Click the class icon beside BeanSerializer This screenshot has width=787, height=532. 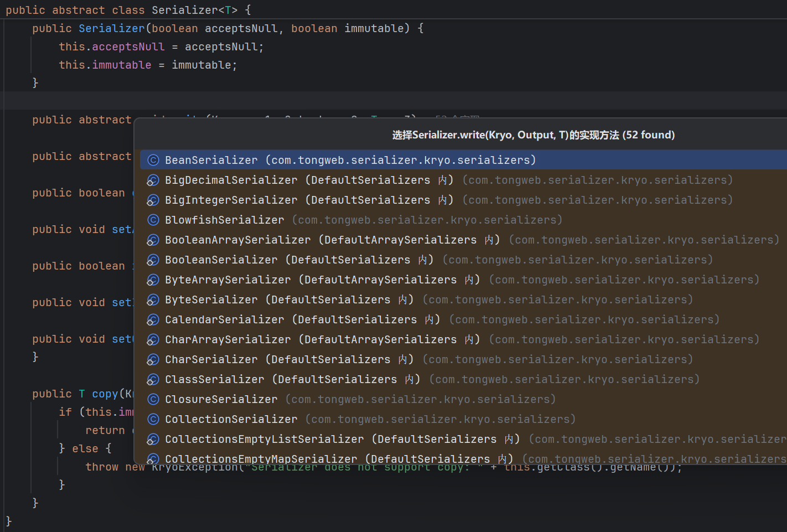[x=153, y=160]
